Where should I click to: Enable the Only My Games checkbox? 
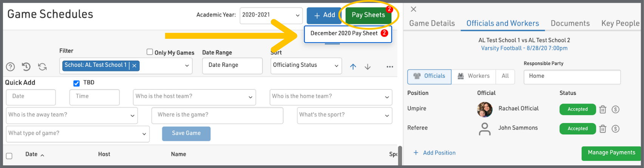click(x=150, y=52)
